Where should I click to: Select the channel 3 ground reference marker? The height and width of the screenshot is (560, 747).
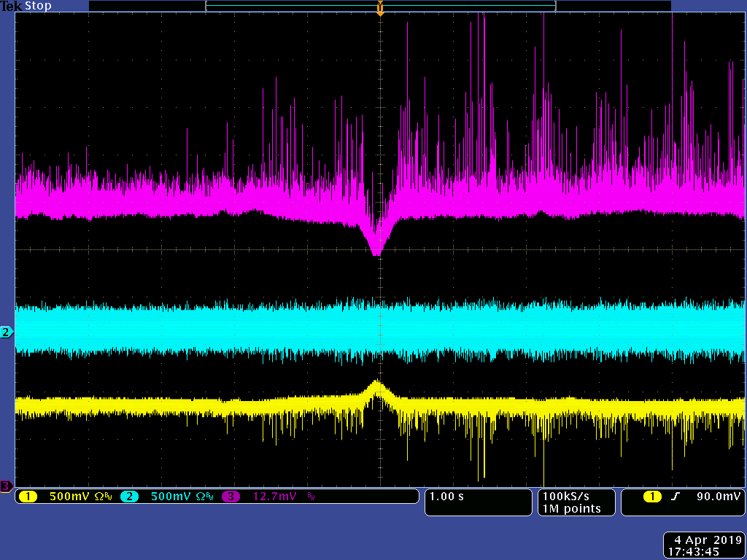(7, 486)
